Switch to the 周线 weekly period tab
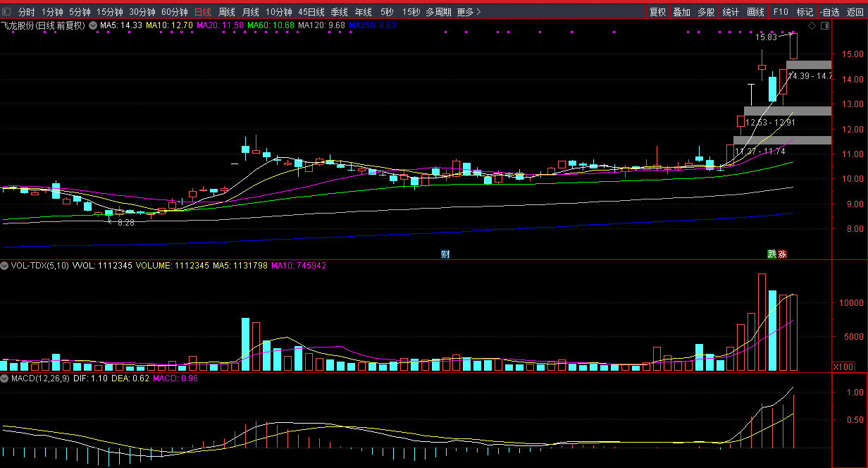The height and width of the screenshot is (468, 868). click(226, 12)
